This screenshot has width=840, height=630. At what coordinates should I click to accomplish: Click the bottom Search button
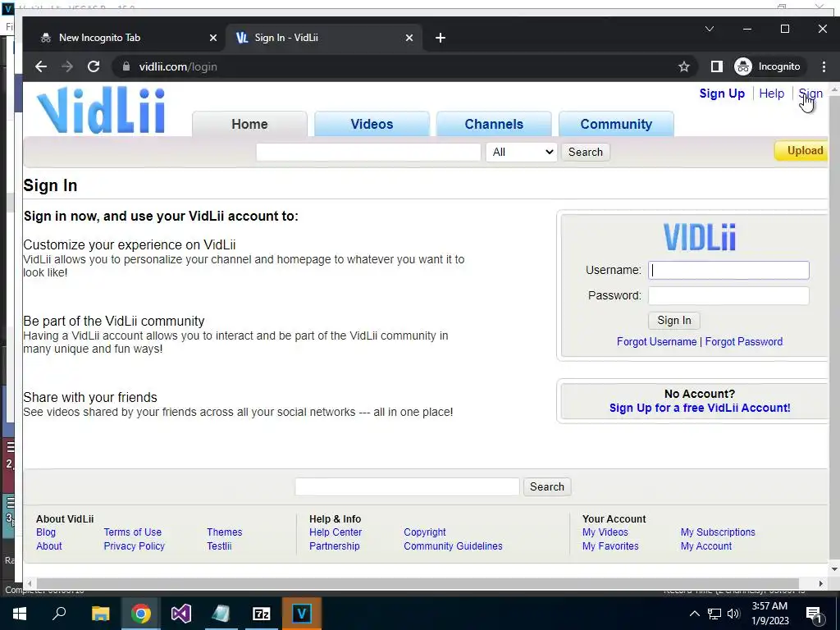pos(547,486)
